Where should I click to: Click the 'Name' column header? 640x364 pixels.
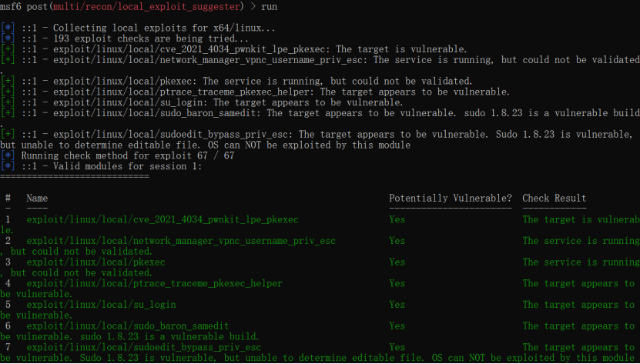click(x=37, y=199)
